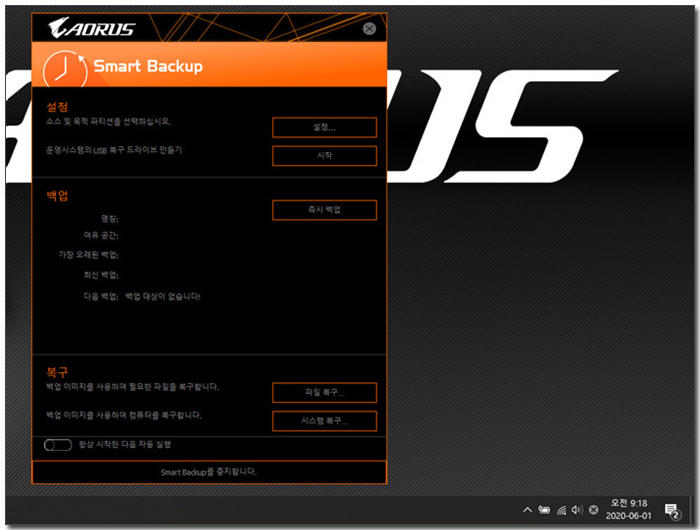Click the 백업 section heading

pyautogui.click(x=57, y=196)
